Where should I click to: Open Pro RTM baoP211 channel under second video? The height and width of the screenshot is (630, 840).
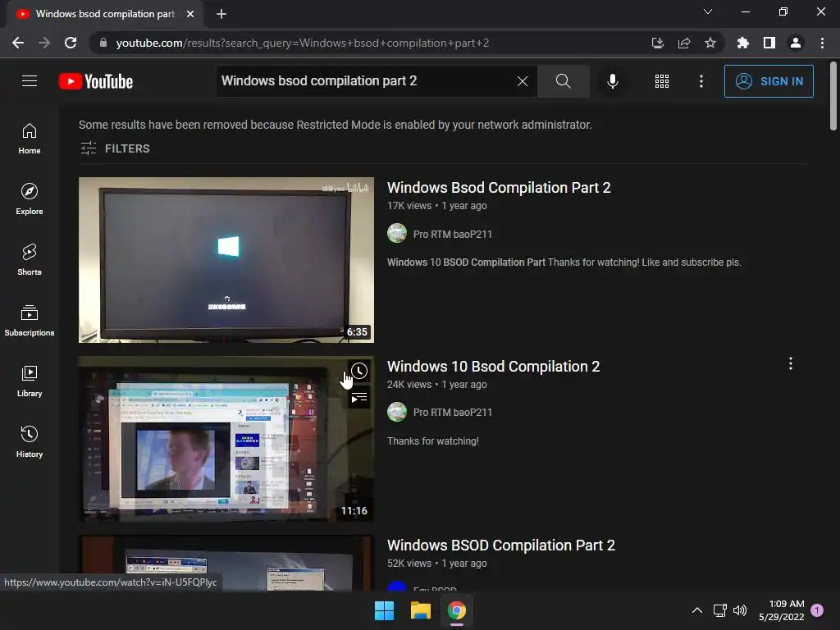pyautogui.click(x=452, y=413)
